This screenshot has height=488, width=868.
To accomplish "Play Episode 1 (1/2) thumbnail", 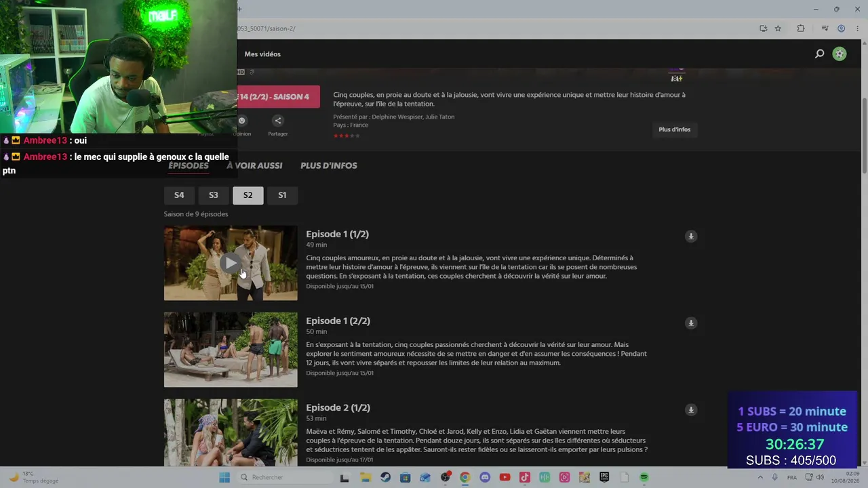I will (x=231, y=263).
